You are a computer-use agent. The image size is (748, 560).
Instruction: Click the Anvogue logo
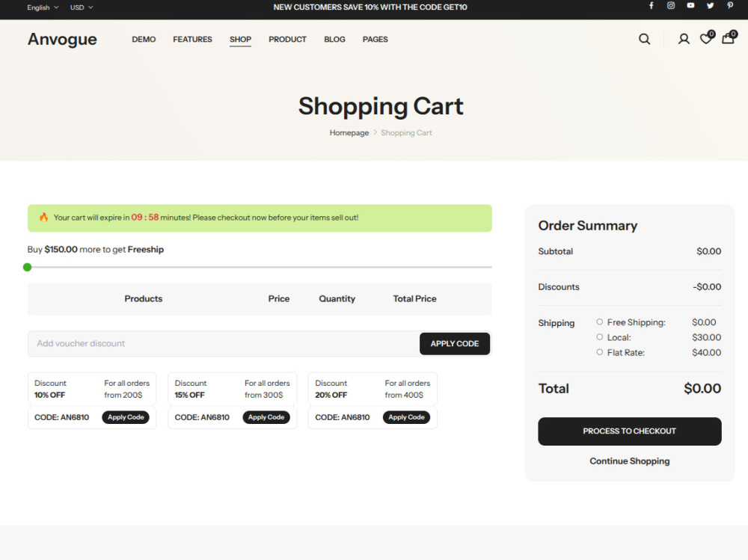(62, 39)
